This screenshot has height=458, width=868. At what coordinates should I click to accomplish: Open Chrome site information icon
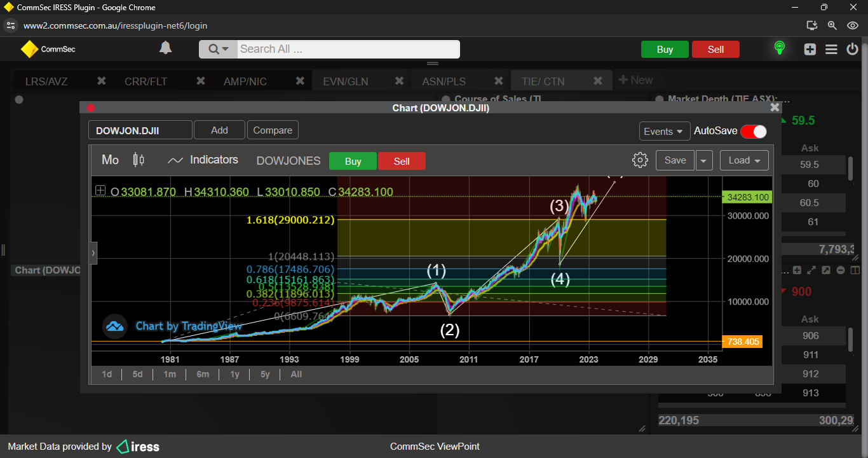(x=10, y=25)
